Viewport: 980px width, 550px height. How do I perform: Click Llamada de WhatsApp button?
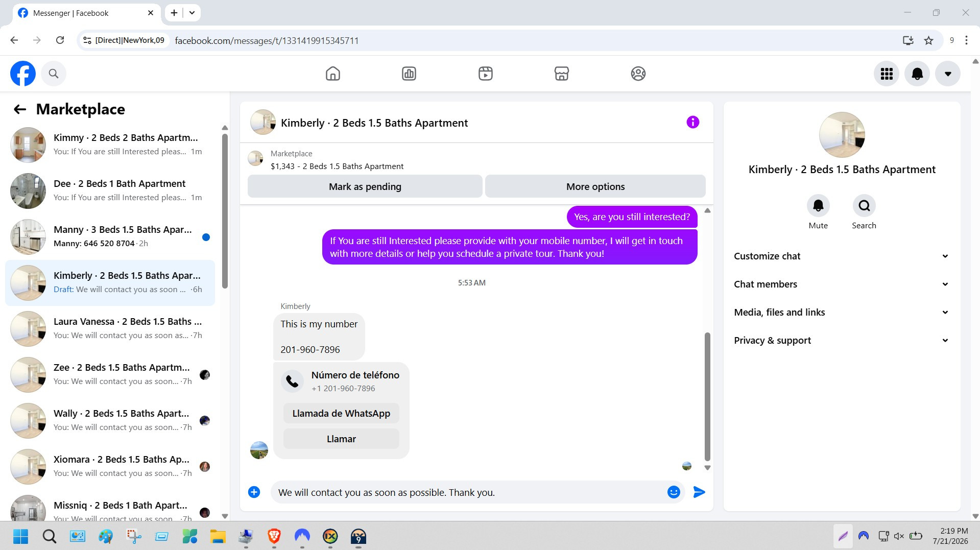click(341, 413)
